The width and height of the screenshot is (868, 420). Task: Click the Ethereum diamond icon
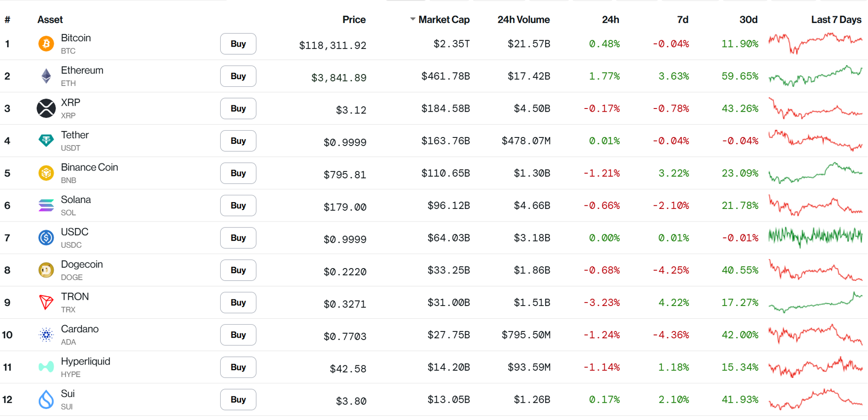tap(46, 76)
